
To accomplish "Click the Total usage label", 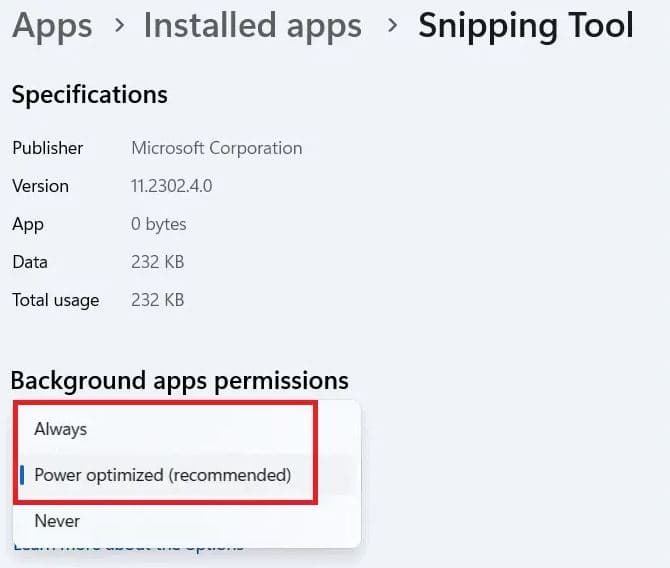I will pos(56,300).
